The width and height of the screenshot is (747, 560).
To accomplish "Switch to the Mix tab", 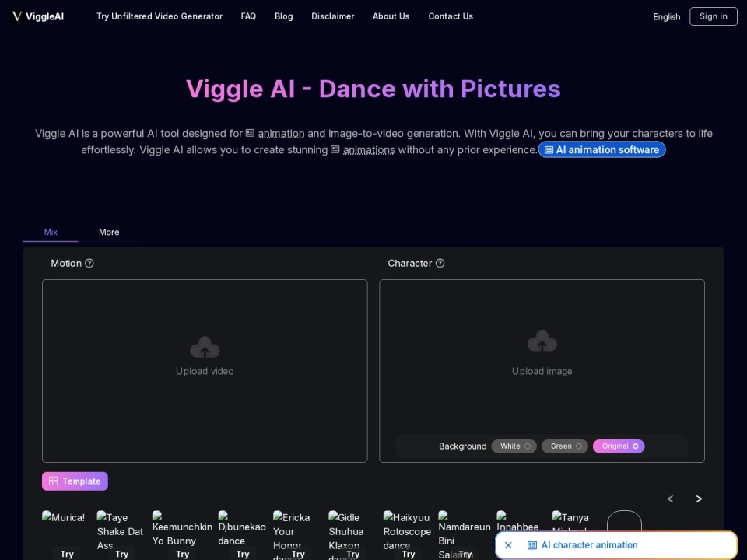I will click(51, 232).
